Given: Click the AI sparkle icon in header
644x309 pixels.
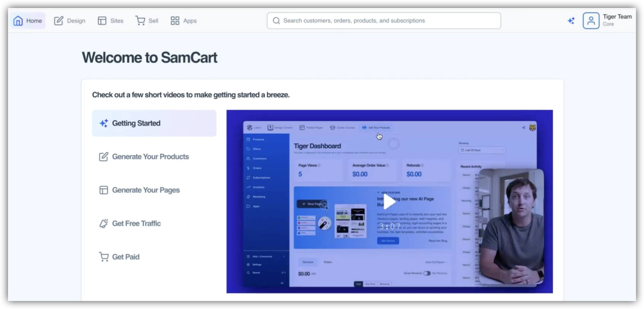Looking at the screenshot, I should (571, 21).
